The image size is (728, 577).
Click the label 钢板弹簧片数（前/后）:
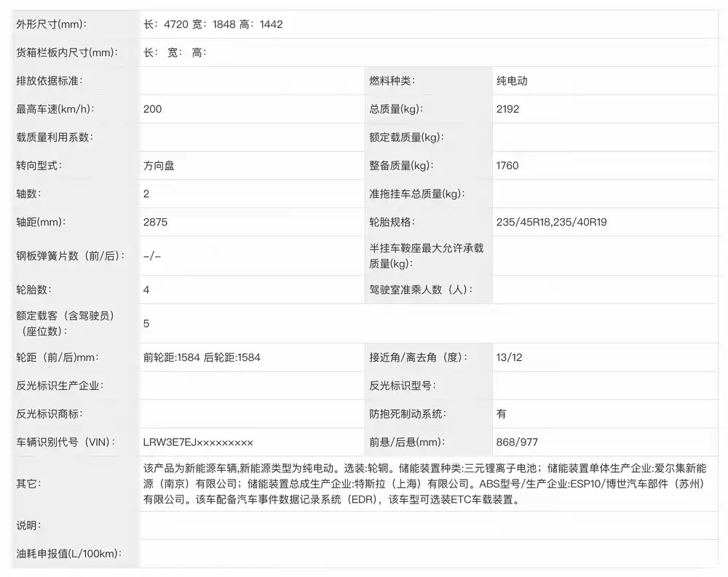coord(71,256)
